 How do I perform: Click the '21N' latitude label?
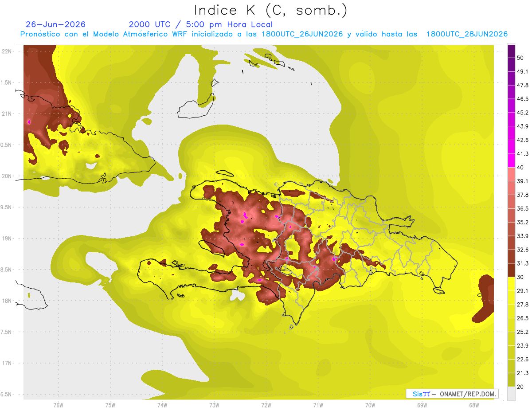[x=7, y=114]
